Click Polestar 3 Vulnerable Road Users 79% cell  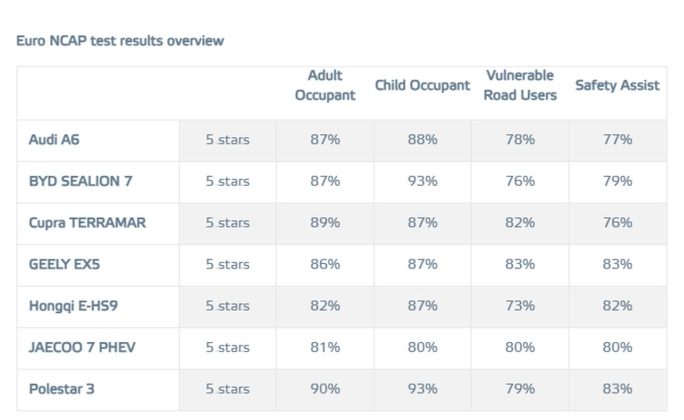[x=520, y=388]
